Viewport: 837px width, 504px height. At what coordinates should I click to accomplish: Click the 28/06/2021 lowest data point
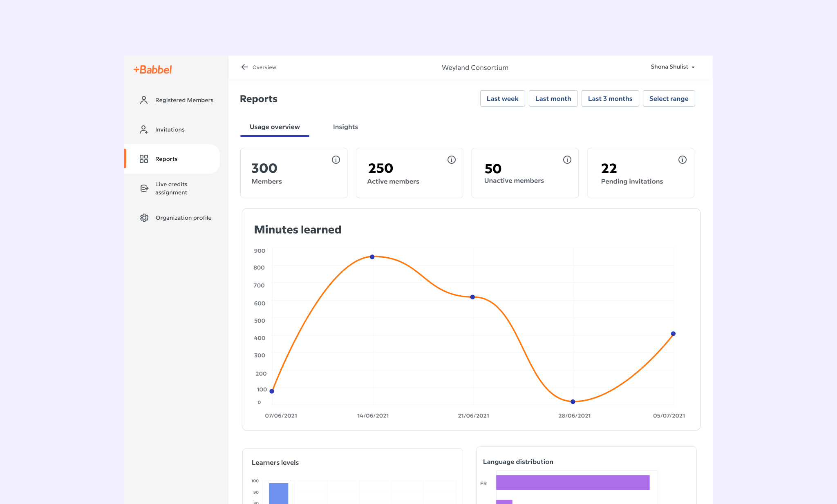[573, 402]
